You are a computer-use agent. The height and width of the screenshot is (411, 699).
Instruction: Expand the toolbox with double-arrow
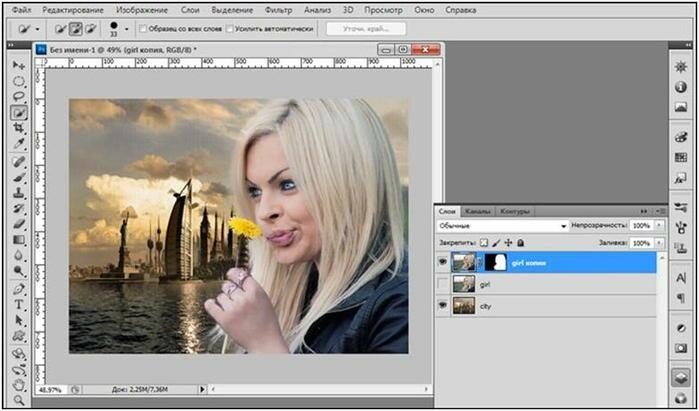coord(11,45)
